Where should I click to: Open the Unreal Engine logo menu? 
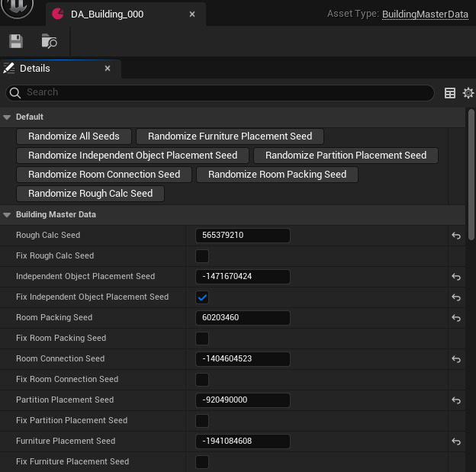pos(17,8)
